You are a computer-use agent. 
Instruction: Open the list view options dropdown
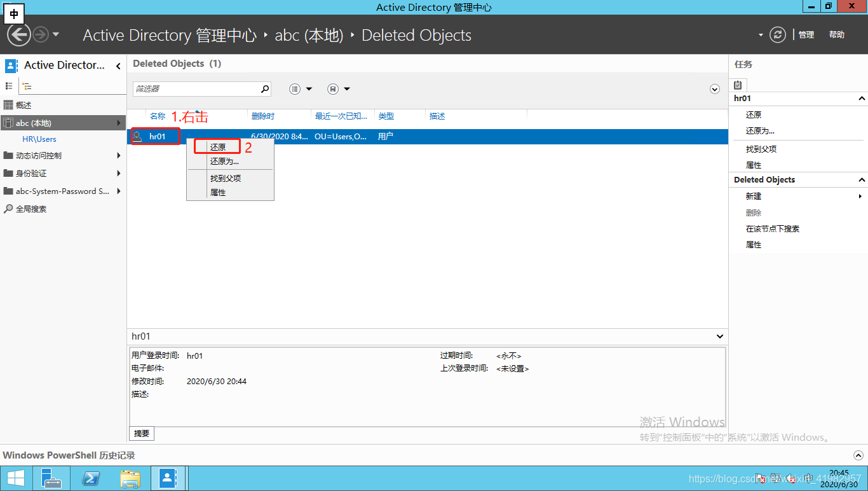click(x=301, y=89)
